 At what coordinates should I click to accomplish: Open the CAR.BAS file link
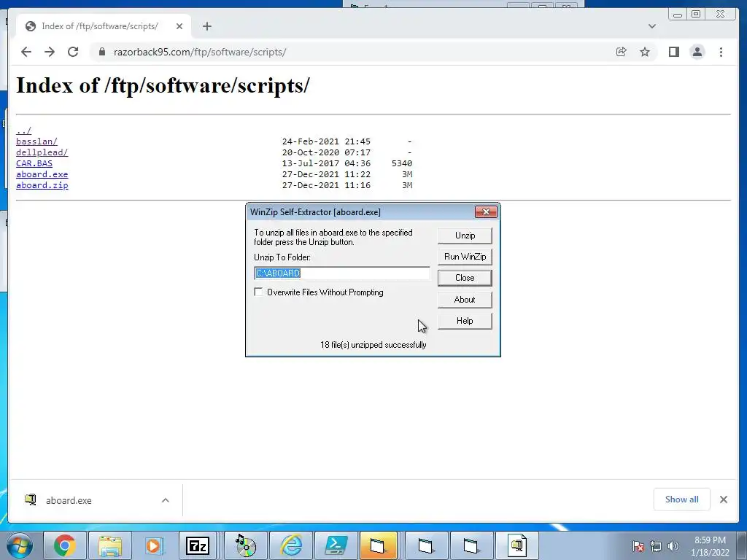(34, 163)
